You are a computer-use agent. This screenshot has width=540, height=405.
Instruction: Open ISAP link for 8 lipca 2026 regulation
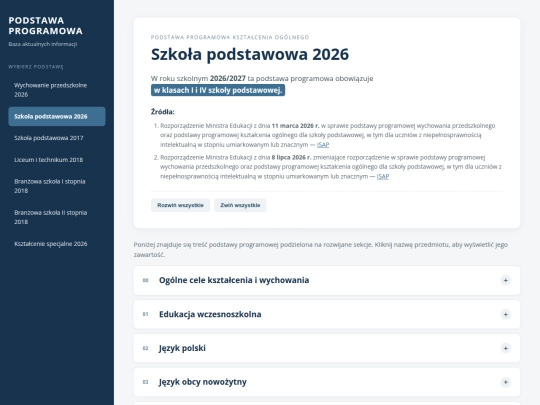[x=383, y=176]
